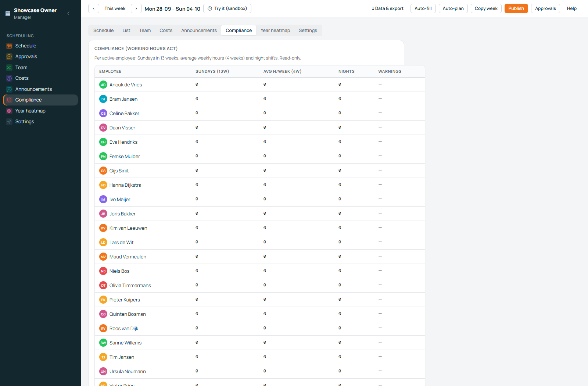
Task: Click the Auto-plan button
Action: pyautogui.click(x=453, y=8)
